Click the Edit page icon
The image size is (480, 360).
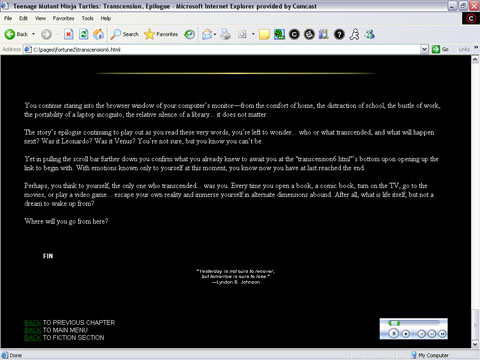pyautogui.click(x=242, y=34)
